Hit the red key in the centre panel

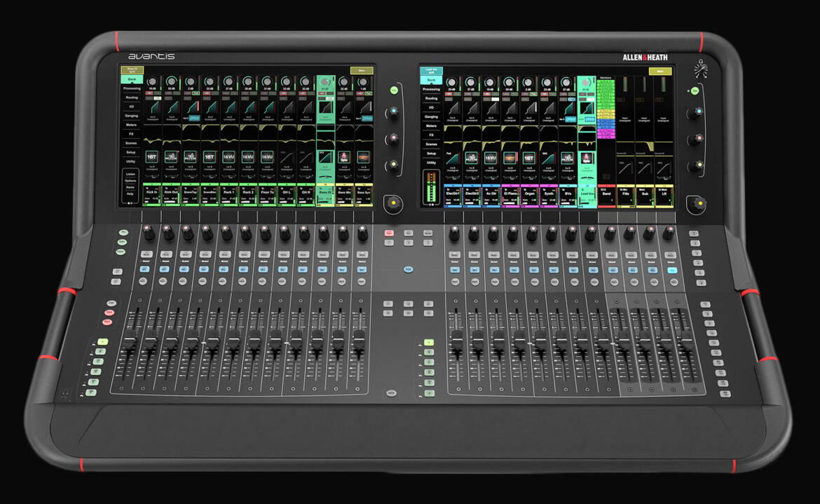389,233
